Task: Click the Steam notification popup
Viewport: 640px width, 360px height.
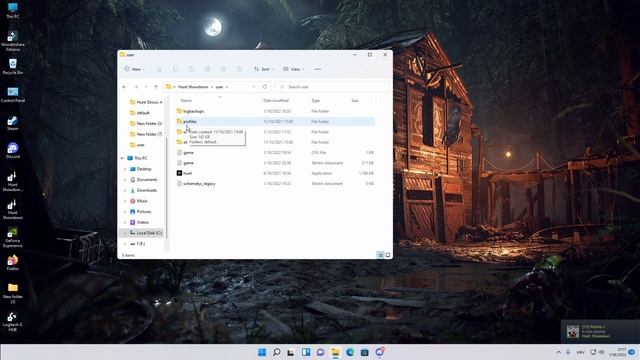Action: (x=600, y=331)
